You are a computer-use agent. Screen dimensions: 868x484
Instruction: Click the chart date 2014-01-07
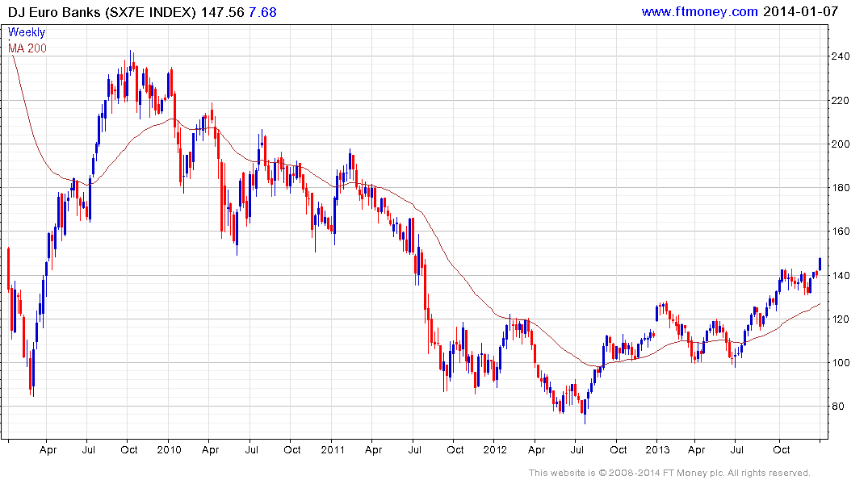(x=800, y=11)
